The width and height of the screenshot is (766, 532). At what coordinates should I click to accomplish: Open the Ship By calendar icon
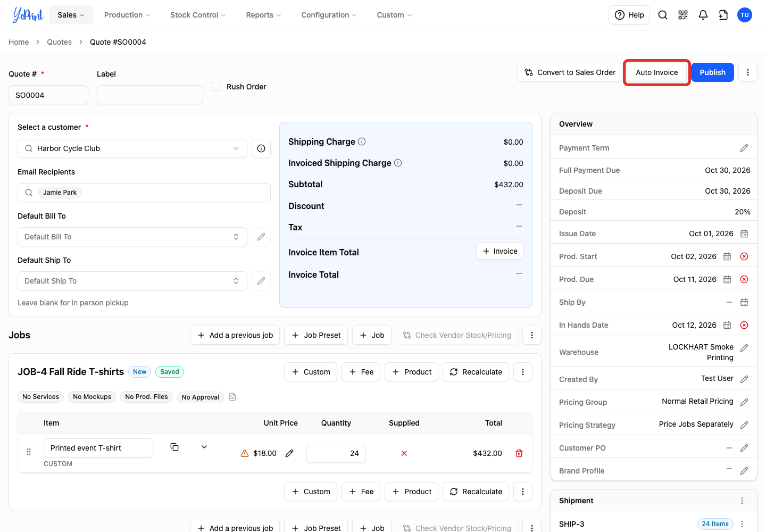[744, 302]
